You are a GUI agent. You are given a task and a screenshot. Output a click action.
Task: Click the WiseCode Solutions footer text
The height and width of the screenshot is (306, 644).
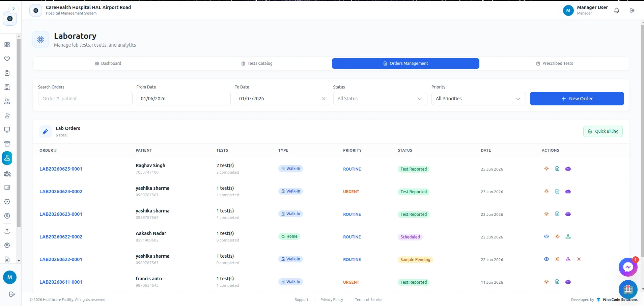click(x=620, y=300)
